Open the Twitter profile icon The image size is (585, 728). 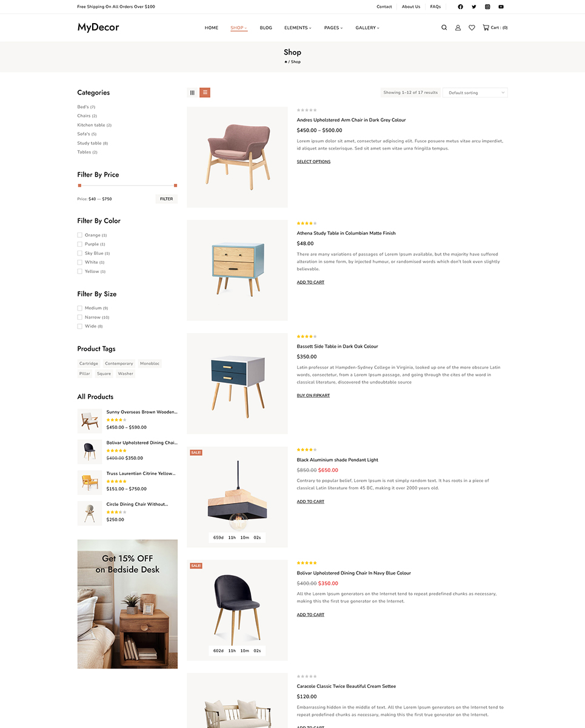tap(474, 7)
